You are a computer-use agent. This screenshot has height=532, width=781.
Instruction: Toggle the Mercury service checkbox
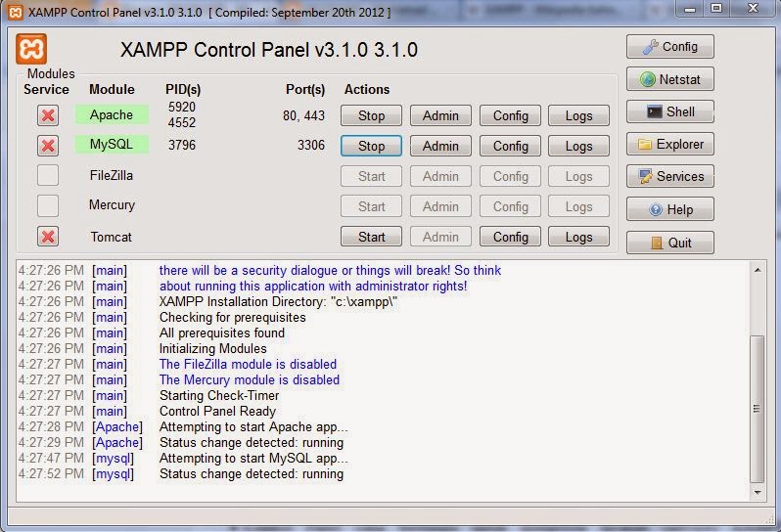pyautogui.click(x=48, y=206)
